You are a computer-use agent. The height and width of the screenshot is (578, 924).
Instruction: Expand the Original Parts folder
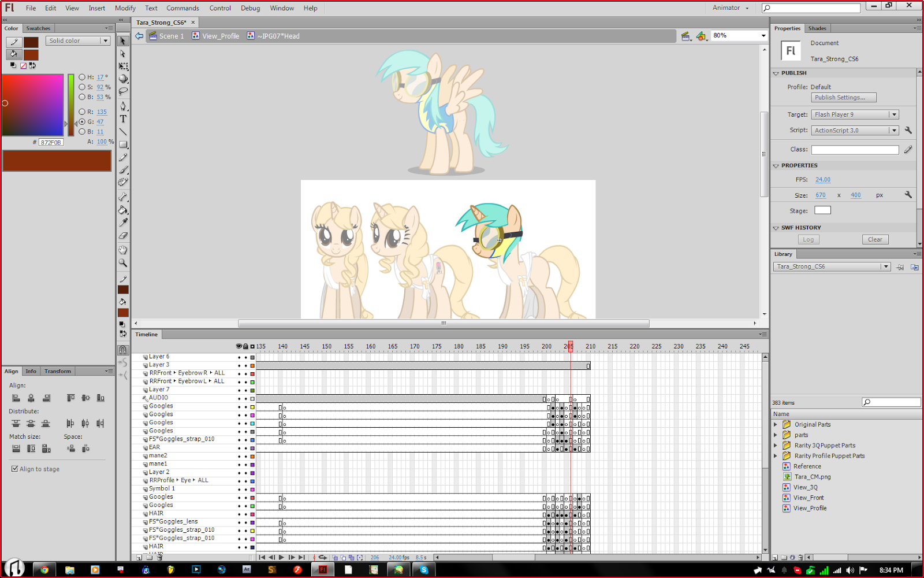776,424
